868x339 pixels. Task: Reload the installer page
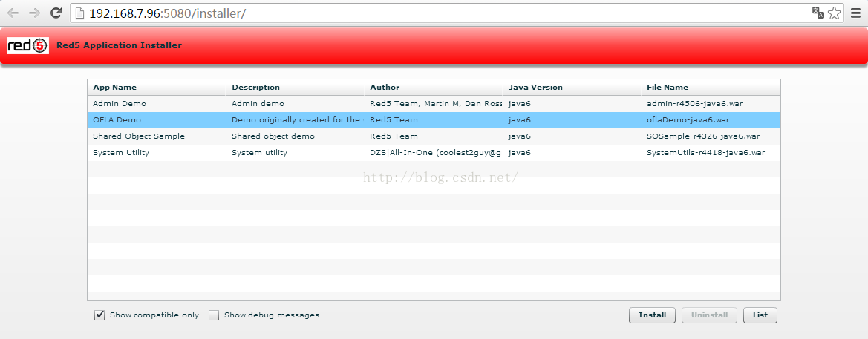coord(56,13)
